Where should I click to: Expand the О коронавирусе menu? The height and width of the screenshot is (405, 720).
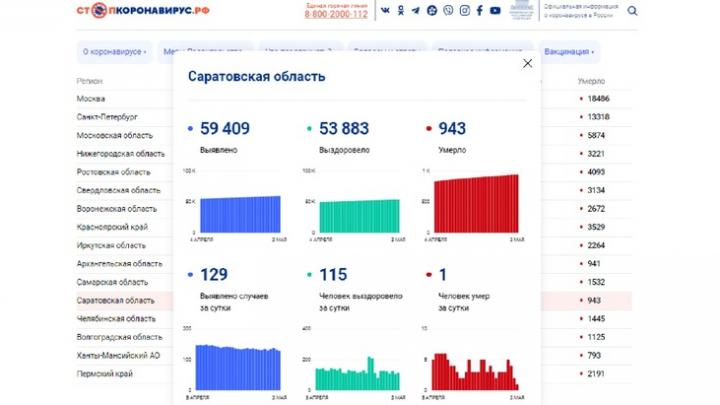(114, 51)
